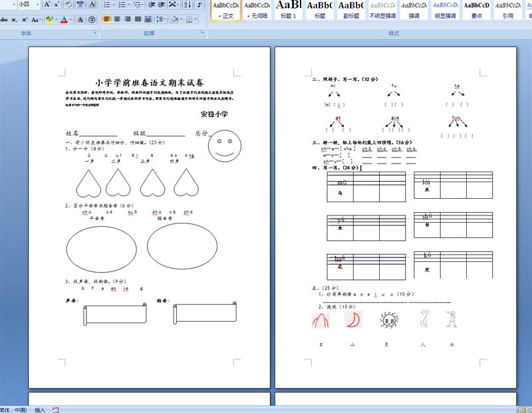
Task: Click the mǔ writing grid table
Action: [x=366, y=187]
